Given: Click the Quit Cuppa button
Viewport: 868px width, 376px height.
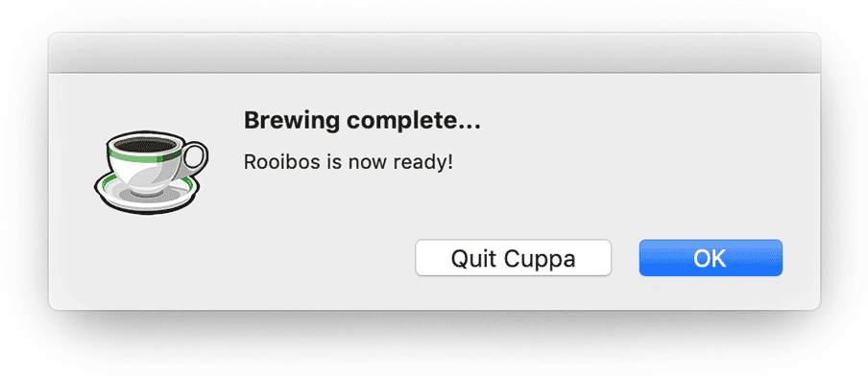Looking at the screenshot, I should (x=513, y=258).
